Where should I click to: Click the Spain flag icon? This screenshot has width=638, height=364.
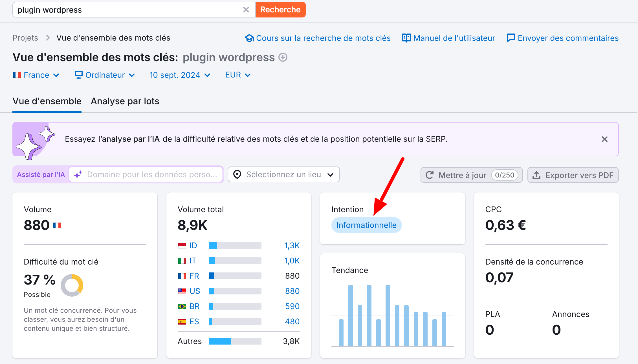182,321
